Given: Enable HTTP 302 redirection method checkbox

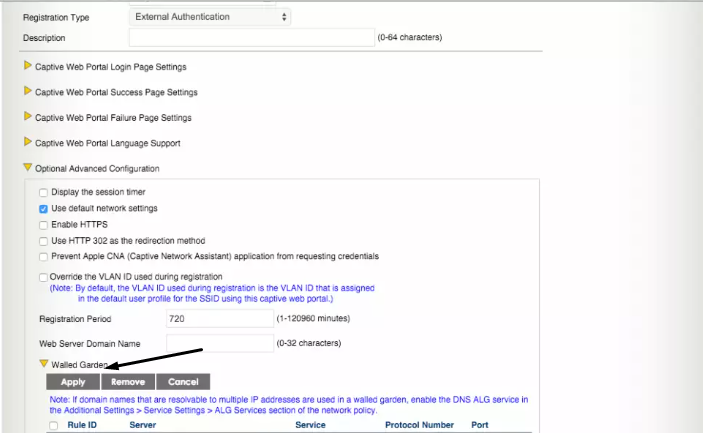Looking at the screenshot, I should pos(43,241).
